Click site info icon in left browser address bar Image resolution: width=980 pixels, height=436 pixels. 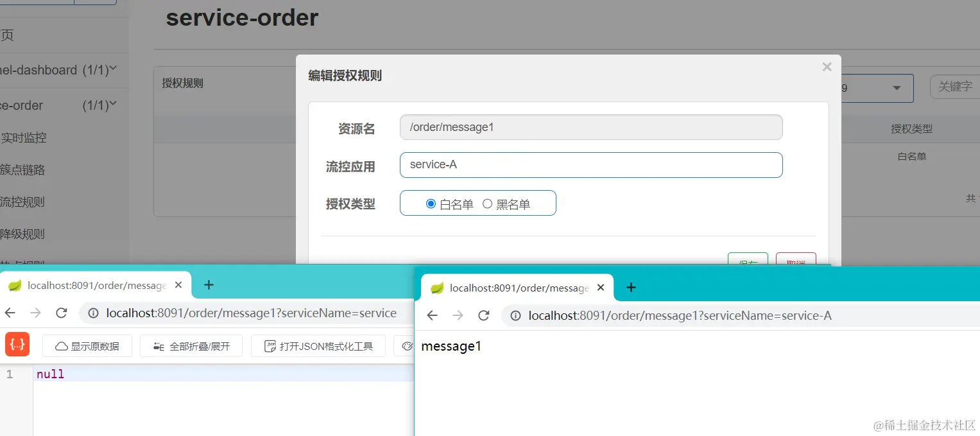coord(93,313)
